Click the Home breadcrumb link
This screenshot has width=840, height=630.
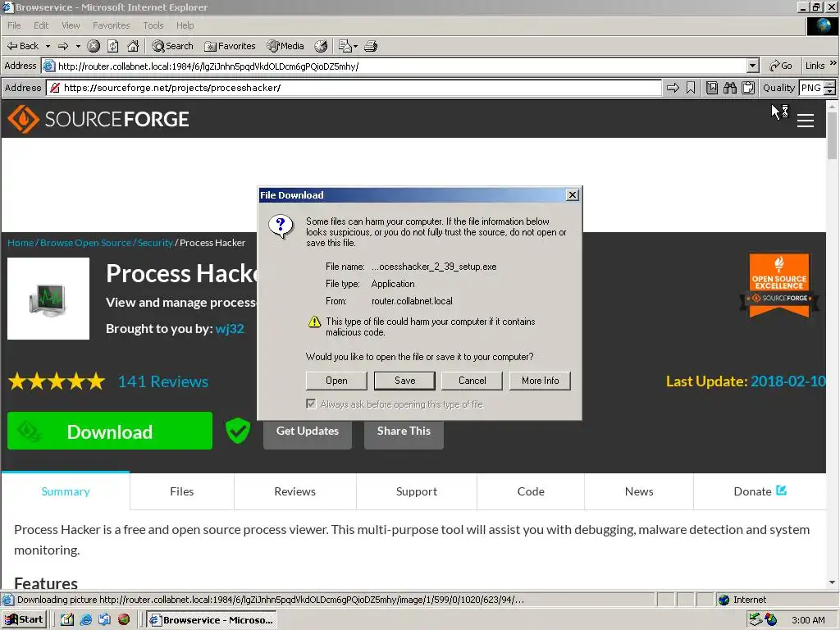click(x=21, y=243)
